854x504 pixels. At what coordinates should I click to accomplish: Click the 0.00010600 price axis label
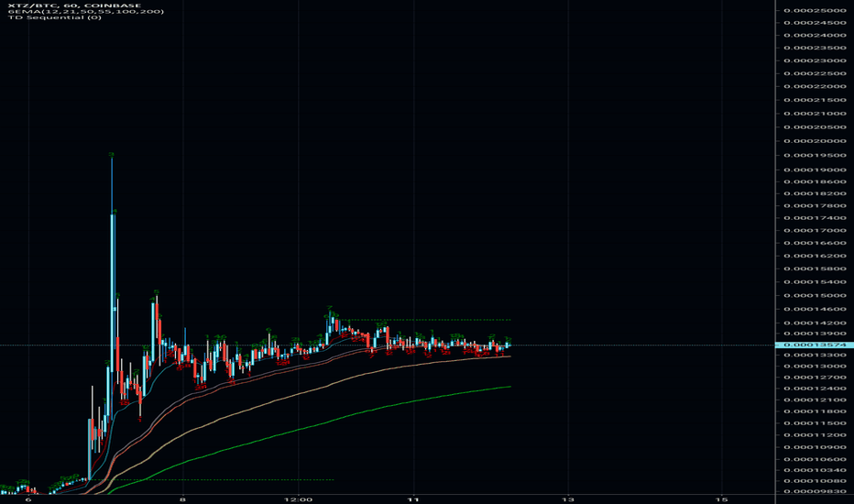pyautogui.click(x=815, y=459)
